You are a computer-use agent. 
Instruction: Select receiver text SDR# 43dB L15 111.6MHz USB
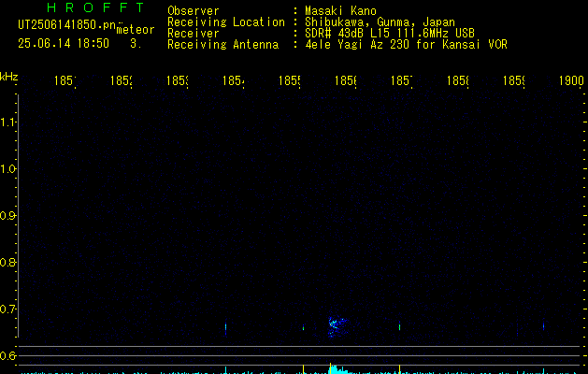(390, 34)
